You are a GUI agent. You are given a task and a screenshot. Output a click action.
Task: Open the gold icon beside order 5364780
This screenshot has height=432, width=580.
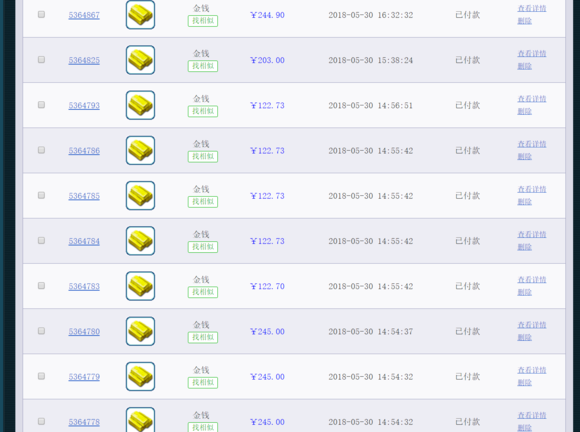(x=140, y=331)
